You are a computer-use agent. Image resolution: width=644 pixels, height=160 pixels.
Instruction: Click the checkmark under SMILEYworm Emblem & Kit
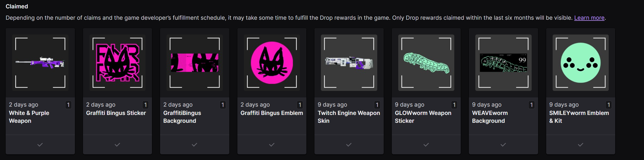click(x=581, y=145)
